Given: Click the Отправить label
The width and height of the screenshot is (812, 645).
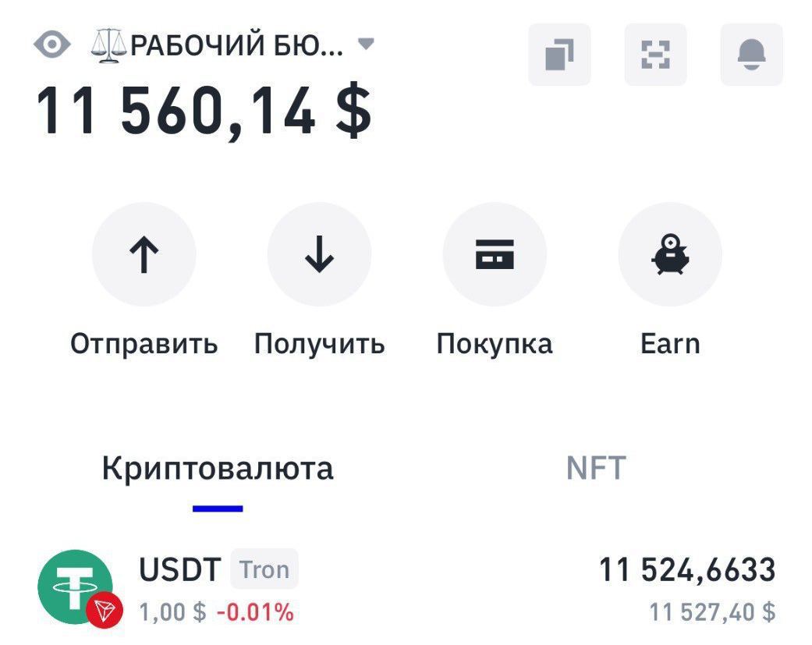Looking at the screenshot, I should (144, 344).
